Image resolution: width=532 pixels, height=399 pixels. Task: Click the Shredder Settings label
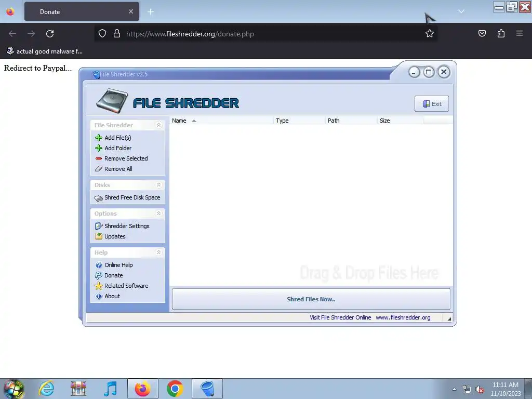point(127,226)
